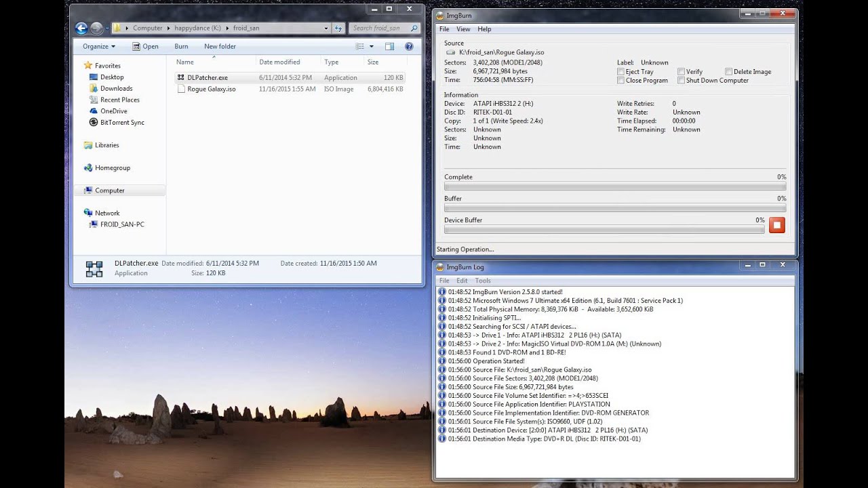868x488 pixels.
Task: Open the view options dropdown arrow
Action: tap(370, 46)
